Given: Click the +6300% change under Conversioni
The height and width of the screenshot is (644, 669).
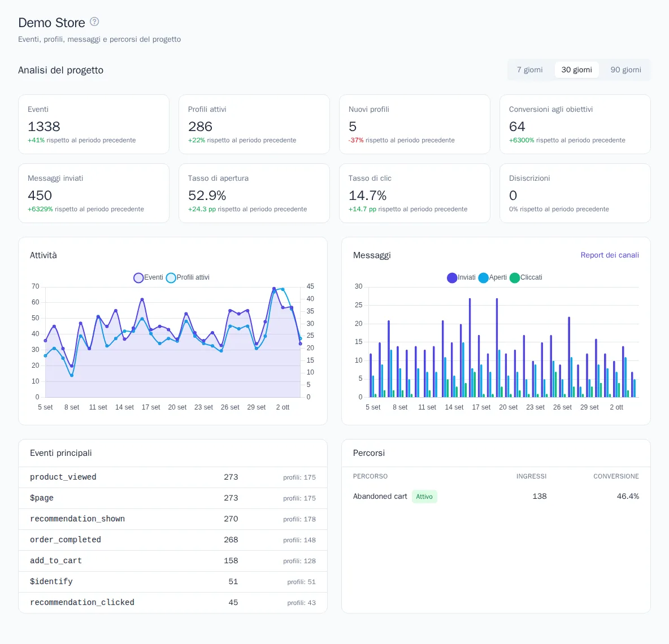Looking at the screenshot, I should pyautogui.click(x=522, y=140).
